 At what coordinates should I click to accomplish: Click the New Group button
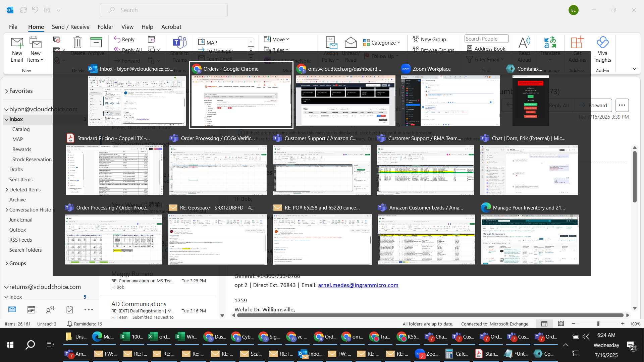pyautogui.click(x=429, y=39)
